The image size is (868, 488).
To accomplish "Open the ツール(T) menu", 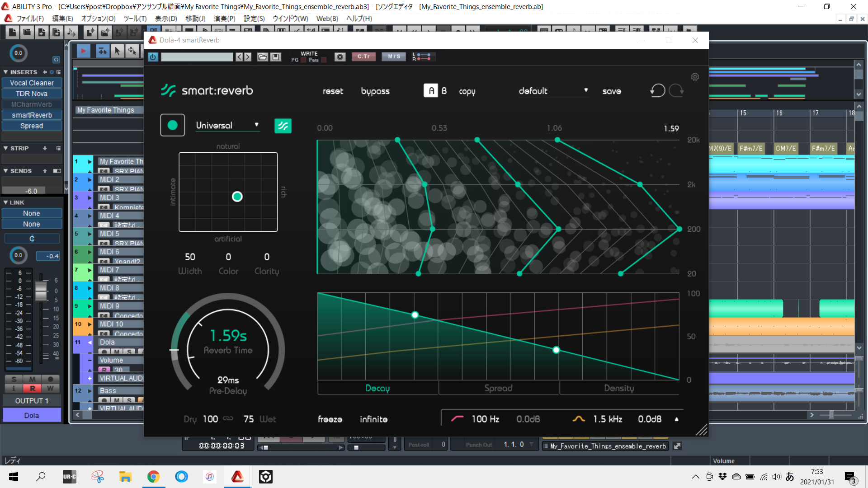I will pos(135,19).
